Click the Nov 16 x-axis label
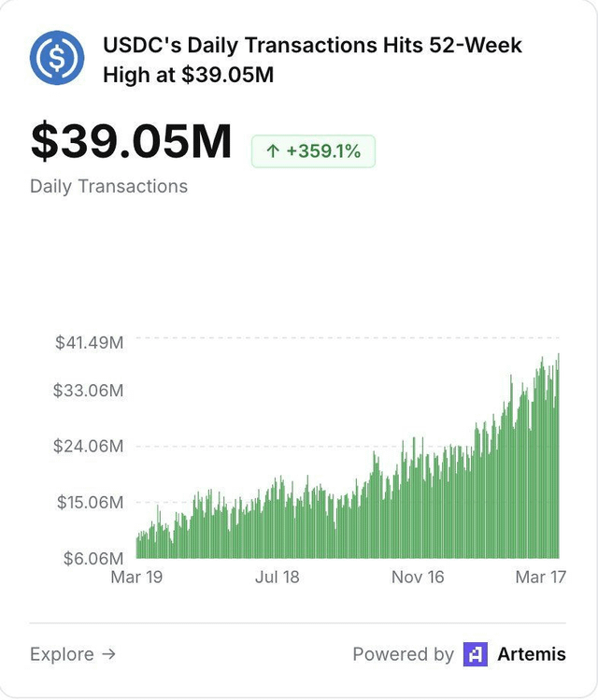Viewport: 598px width, 700px height. [418, 577]
